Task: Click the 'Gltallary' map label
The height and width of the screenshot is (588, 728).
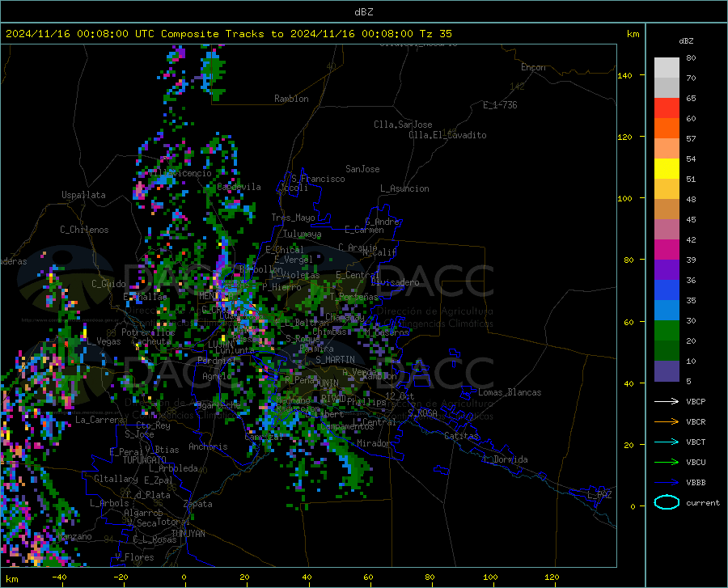Action: tap(116, 479)
